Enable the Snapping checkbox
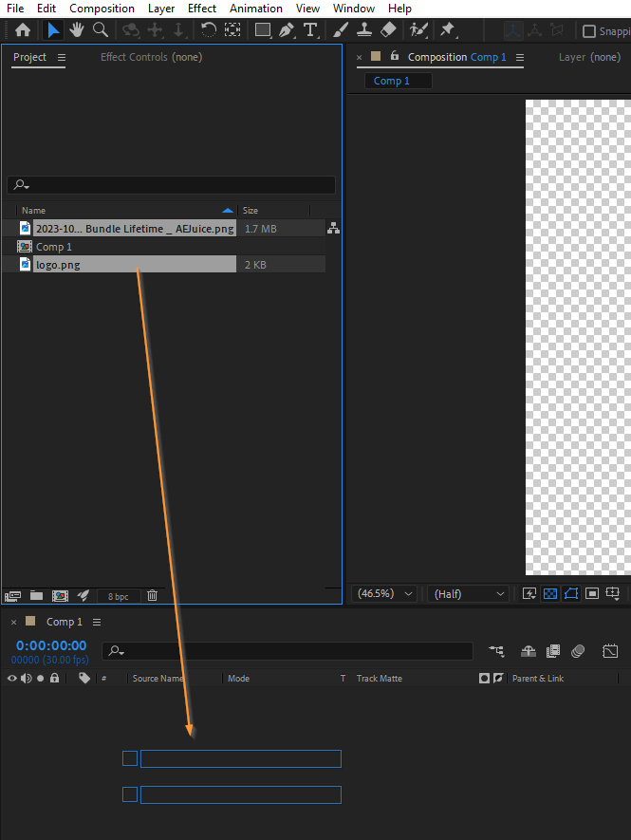This screenshot has width=631, height=840. click(x=588, y=31)
